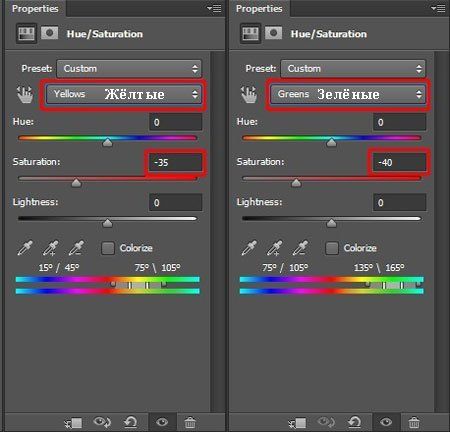
Task: Click the 135° \ 165° range readout
Action: [x=379, y=268]
